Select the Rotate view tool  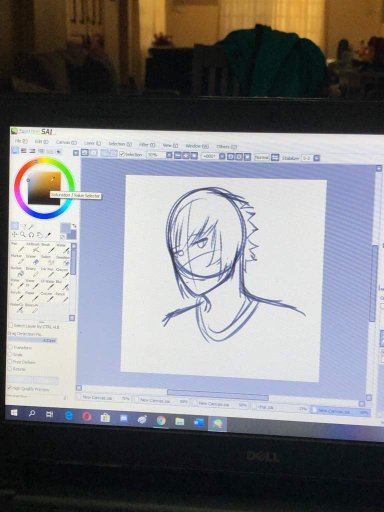point(31,235)
